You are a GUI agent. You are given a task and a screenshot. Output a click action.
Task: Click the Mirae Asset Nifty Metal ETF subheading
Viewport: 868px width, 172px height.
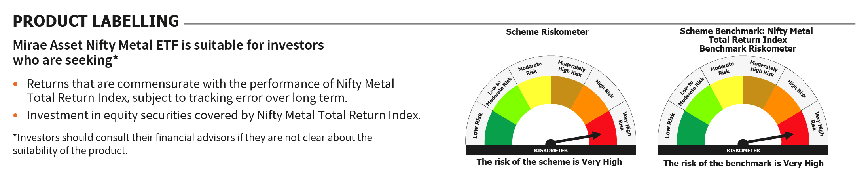tap(168, 52)
